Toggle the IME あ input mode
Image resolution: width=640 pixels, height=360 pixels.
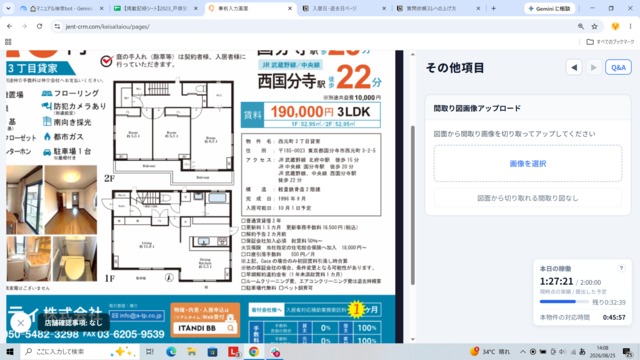(x=582, y=351)
